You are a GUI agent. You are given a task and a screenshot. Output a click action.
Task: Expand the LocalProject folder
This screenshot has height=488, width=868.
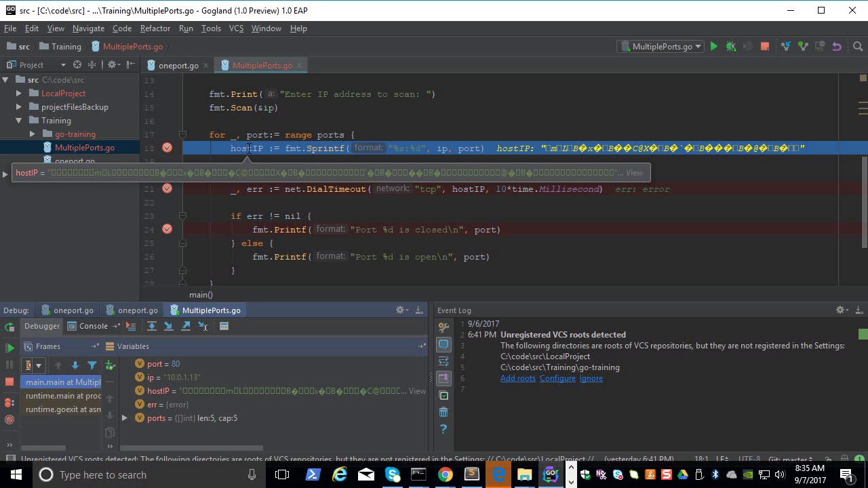[19, 94]
